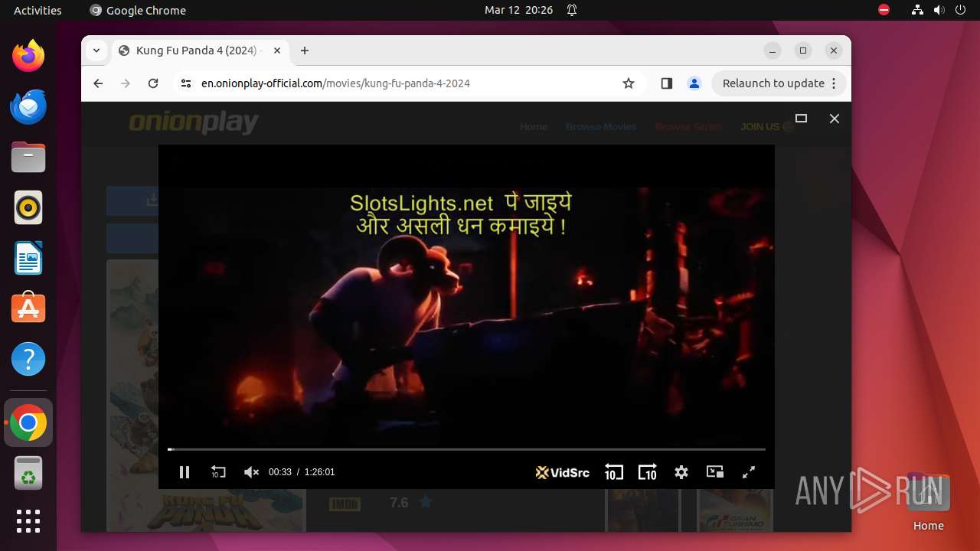980x551 pixels.
Task: Click the VidSrc logo in player
Action: click(x=563, y=472)
